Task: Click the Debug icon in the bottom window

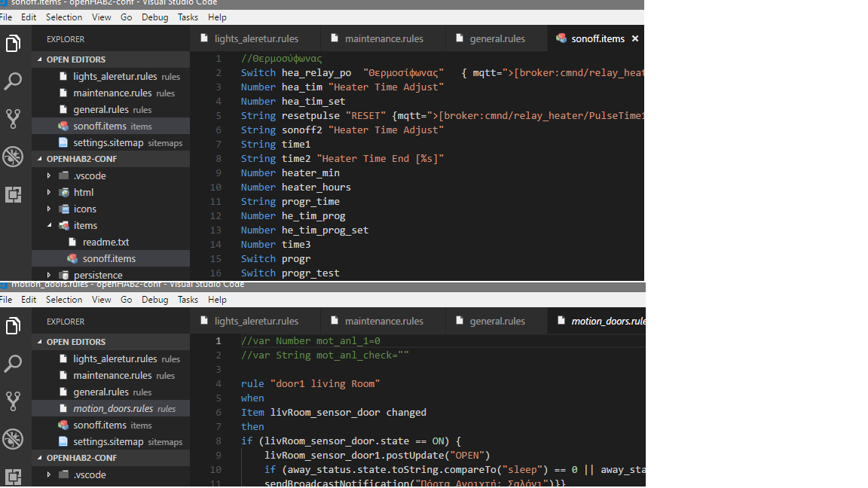Action: coord(13,438)
